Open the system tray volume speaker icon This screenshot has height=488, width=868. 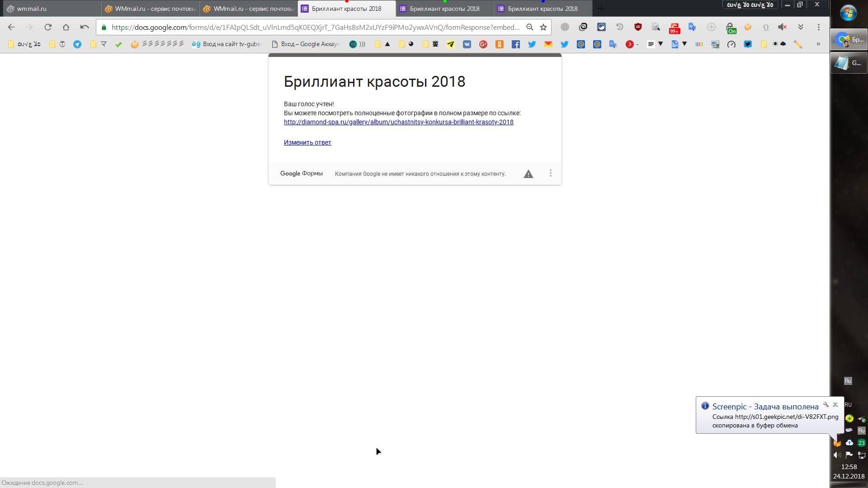click(x=837, y=455)
